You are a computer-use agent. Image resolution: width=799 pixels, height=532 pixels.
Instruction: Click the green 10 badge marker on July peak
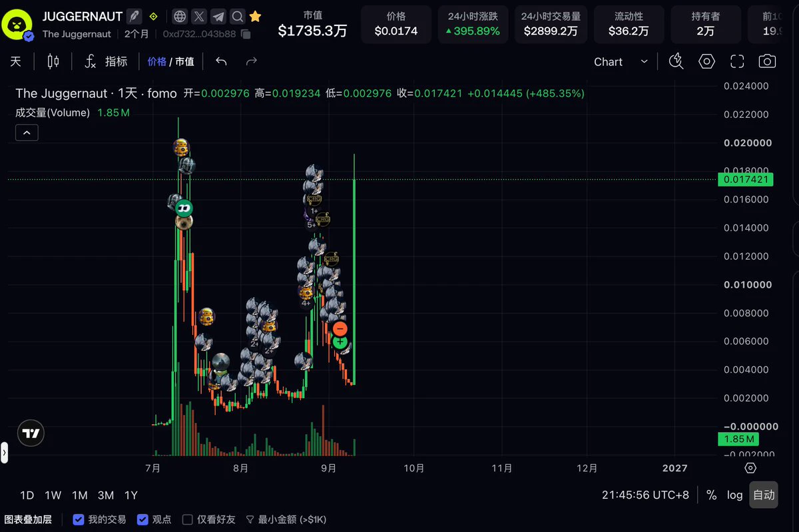pyautogui.click(x=184, y=208)
